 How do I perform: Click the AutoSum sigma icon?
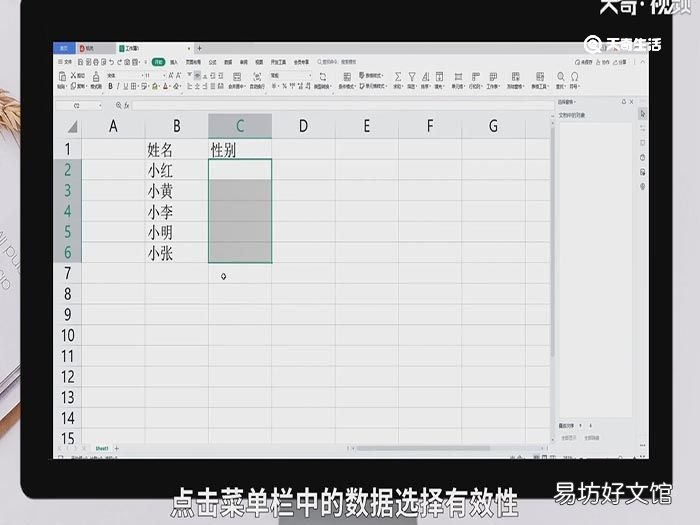pyautogui.click(x=397, y=77)
